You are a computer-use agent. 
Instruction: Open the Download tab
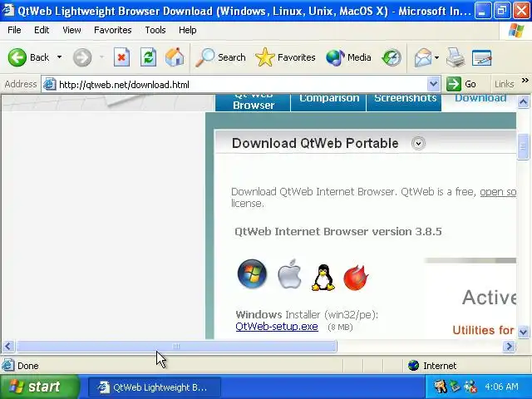click(480, 98)
